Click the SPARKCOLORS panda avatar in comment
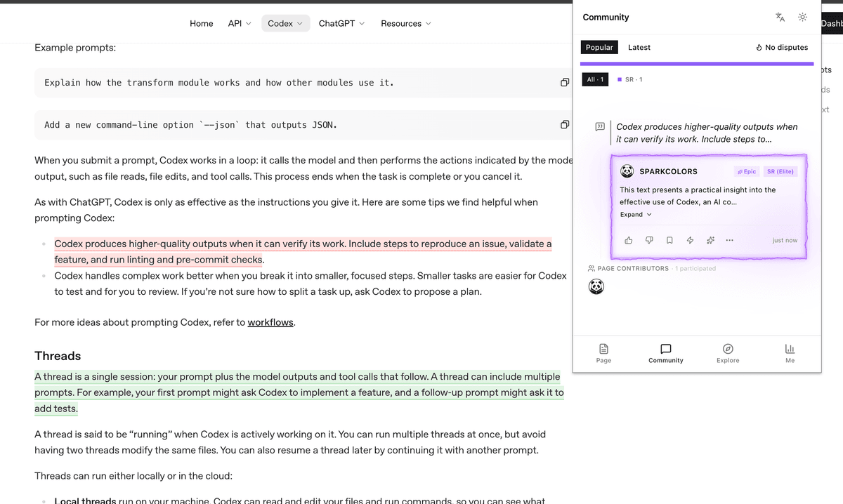 pos(627,171)
